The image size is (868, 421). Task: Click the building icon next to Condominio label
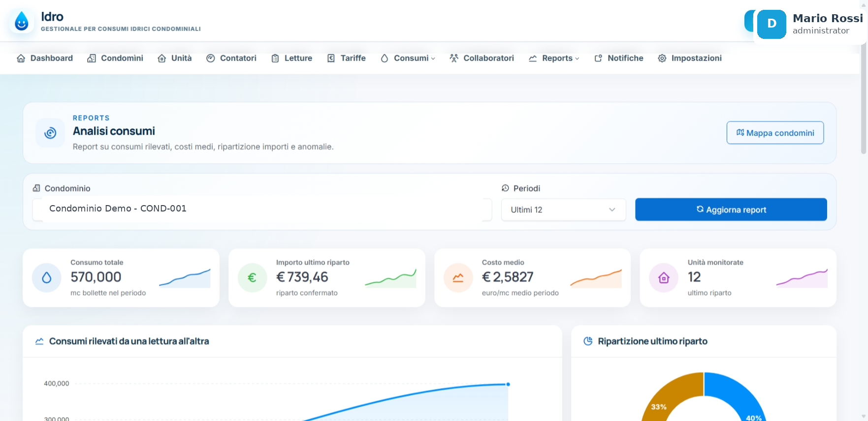[x=36, y=188]
